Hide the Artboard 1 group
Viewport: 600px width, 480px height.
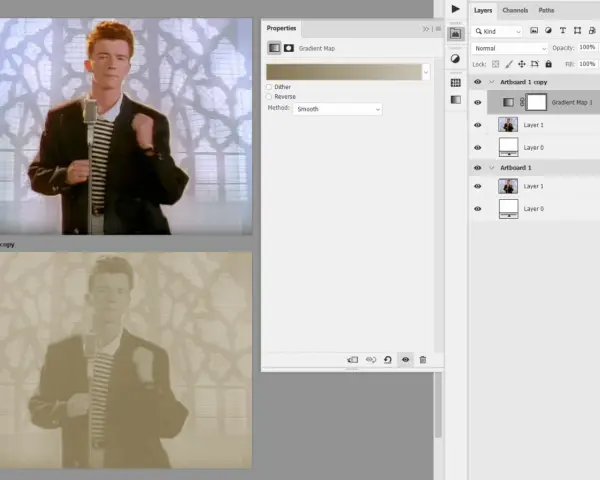[x=478, y=168]
